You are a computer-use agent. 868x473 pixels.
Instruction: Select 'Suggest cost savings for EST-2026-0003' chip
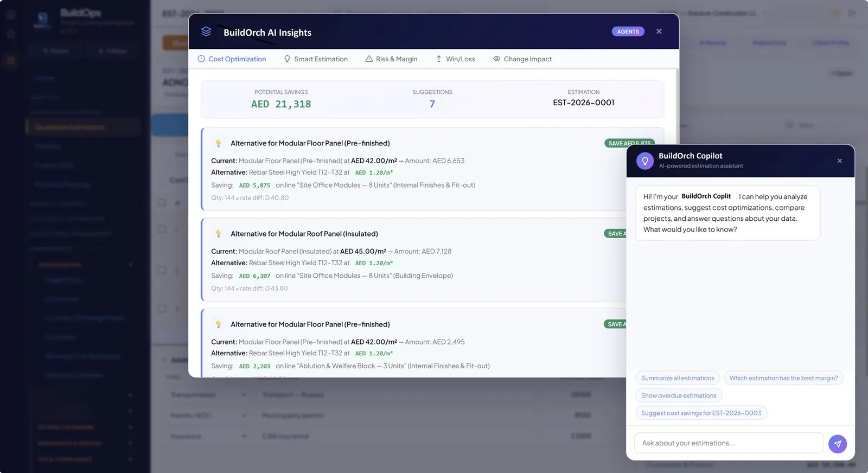coord(701,413)
